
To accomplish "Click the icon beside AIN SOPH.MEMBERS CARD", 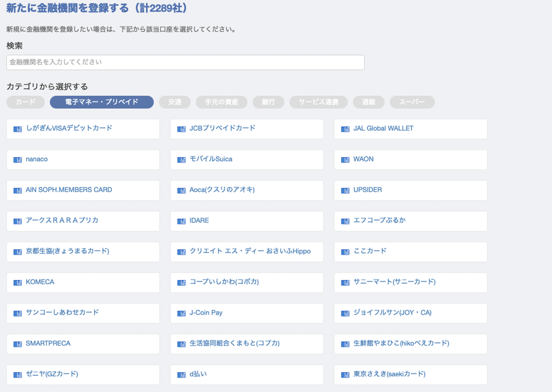I will [18, 190].
